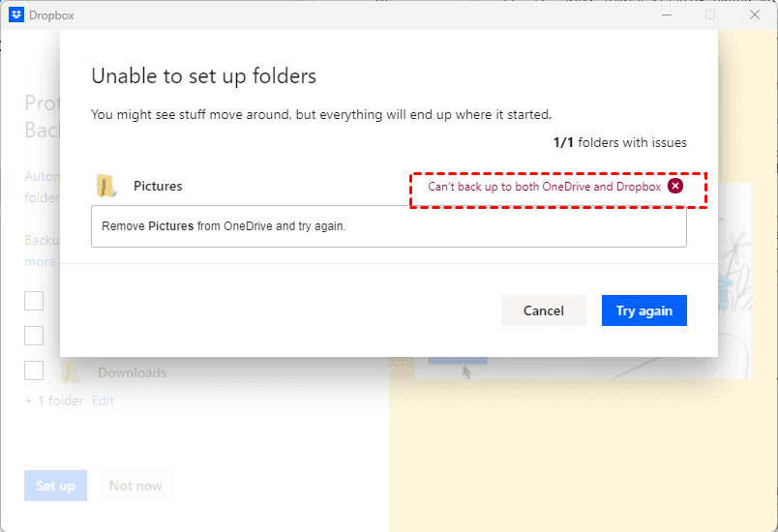Follow the partially hidden "more" link
The height and width of the screenshot is (532, 778).
coord(41,261)
